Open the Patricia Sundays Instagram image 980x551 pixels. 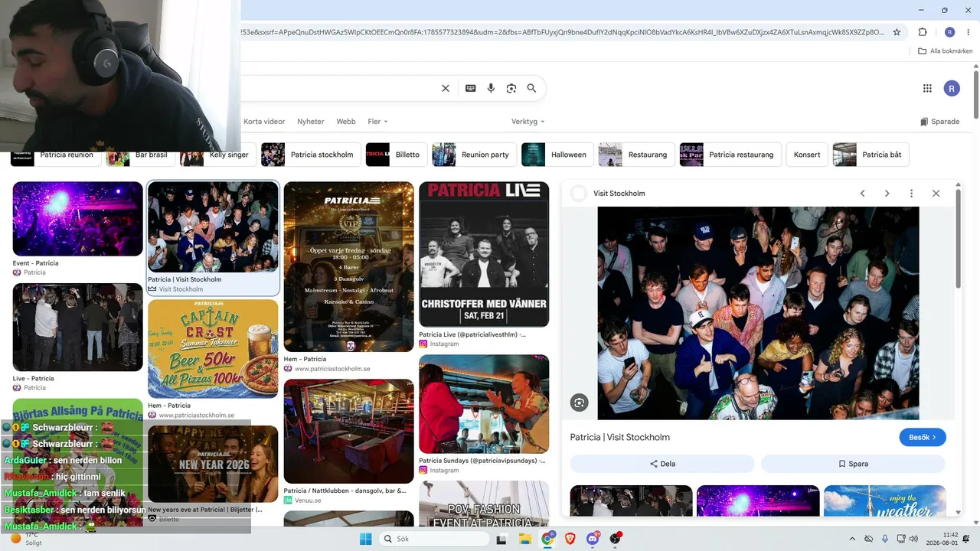tap(484, 404)
